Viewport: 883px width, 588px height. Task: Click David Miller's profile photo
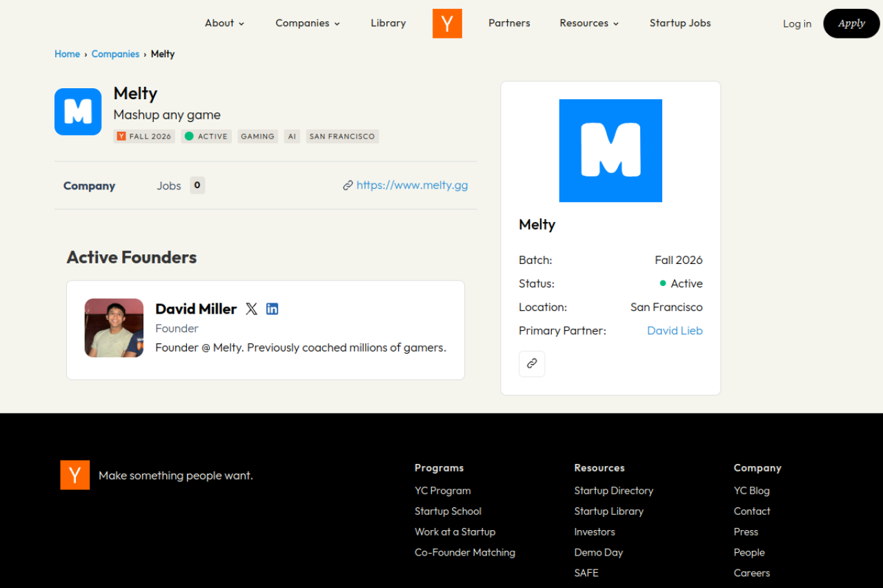click(x=114, y=328)
